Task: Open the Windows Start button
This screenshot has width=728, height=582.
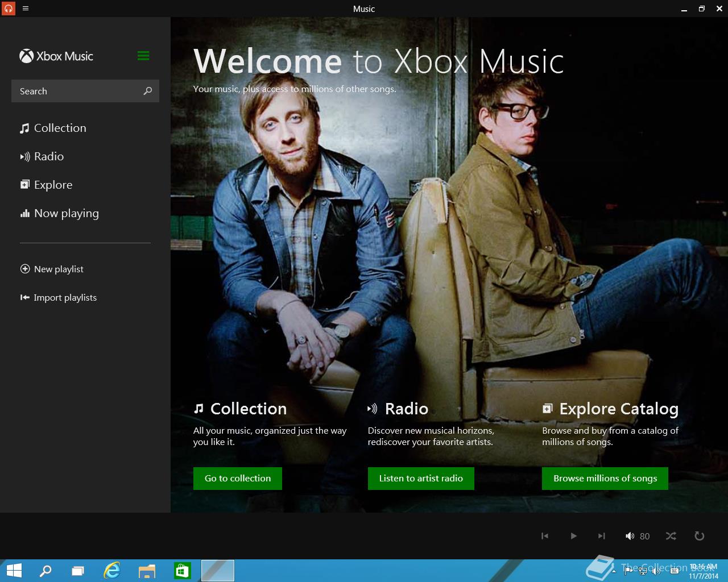Action: click(x=14, y=571)
